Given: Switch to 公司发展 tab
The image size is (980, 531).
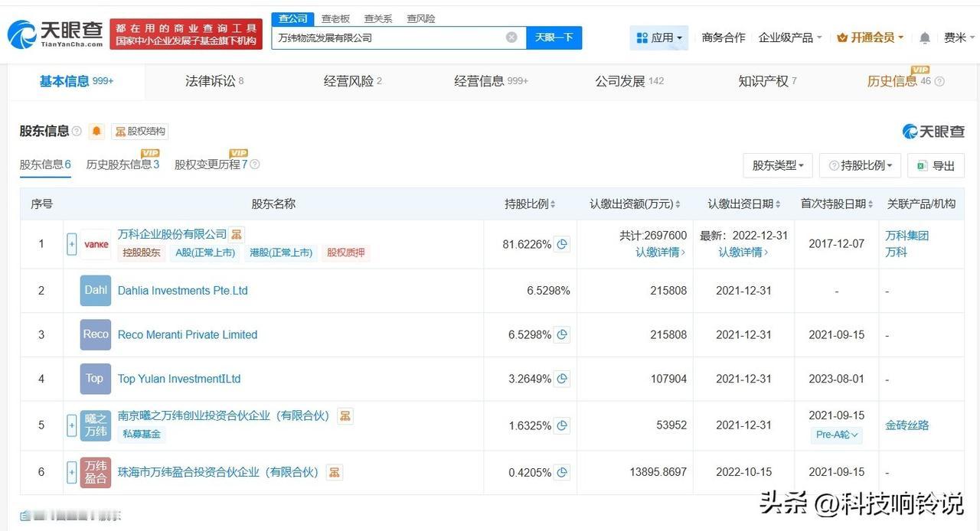Looking at the screenshot, I should [x=629, y=81].
